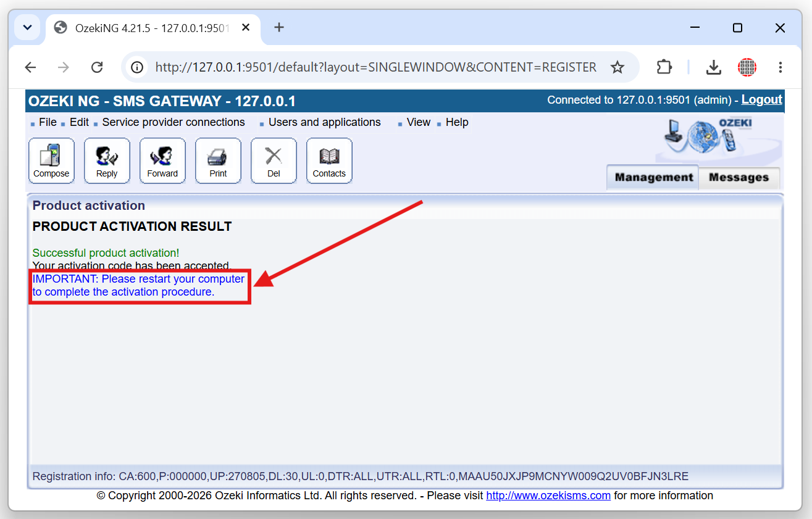Open the Contacts toolbar icon

pyautogui.click(x=329, y=160)
